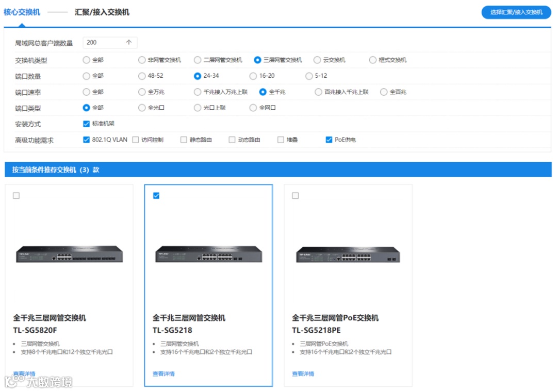557x392 pixels.
Task: Enable 访问控制 checkbox
Action: pyautogui.click(x=135, y=140)
